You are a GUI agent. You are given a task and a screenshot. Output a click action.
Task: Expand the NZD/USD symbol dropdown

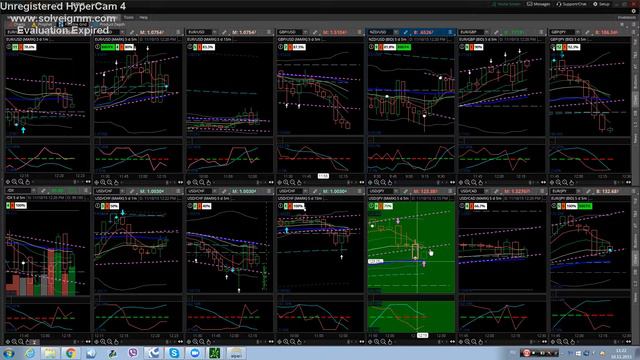pyautogui.click(x=396, y=32)
